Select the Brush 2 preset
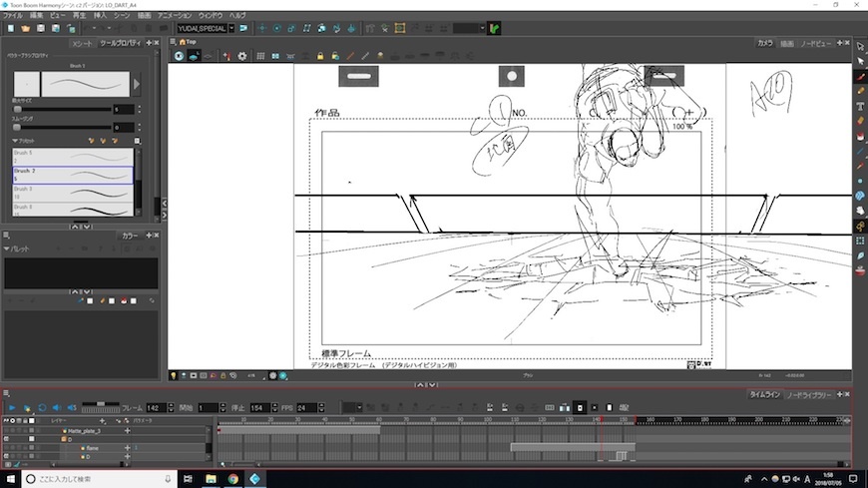Screen dimensions: 868x488 pyautogui.click(x=73, y=175)
